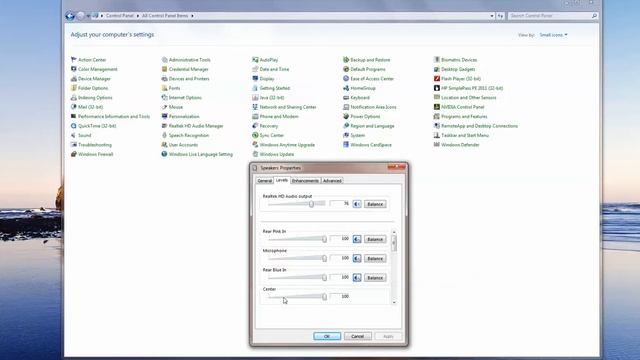The image size is (640, 360).
Task: Click the Device Manager icon
Action: coord(73,78)
